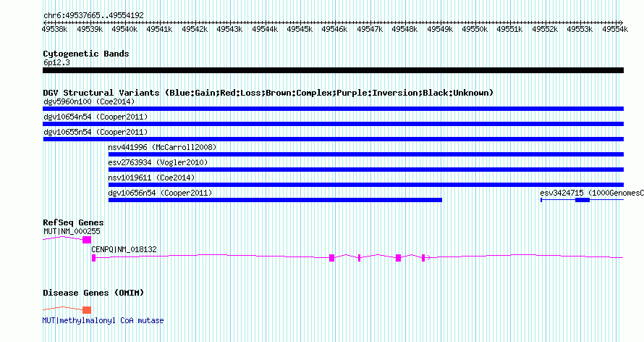The height and width of the screenshot is (342, 644).
Task: Select the dgv10654n54 (Cooper2011) blue bar
Action: click(x=333, y=124)
